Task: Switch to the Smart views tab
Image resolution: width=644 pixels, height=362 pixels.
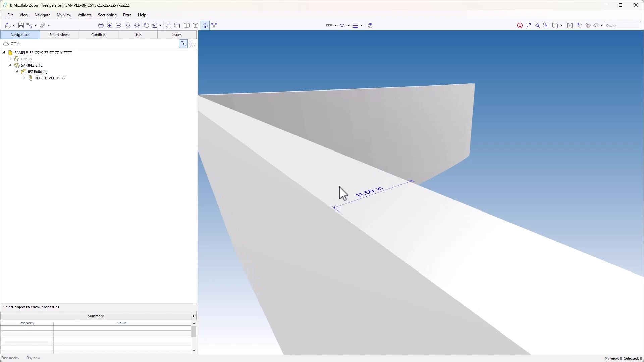Action: click(59, 35)
